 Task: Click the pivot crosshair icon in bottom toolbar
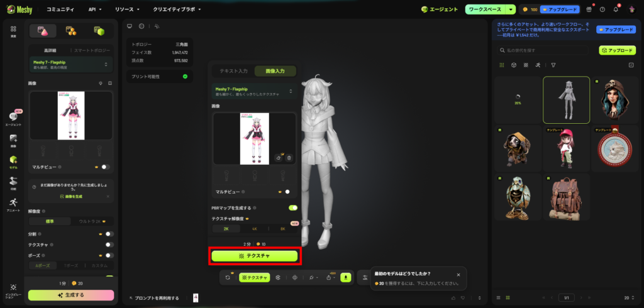(x=294, y=278)
